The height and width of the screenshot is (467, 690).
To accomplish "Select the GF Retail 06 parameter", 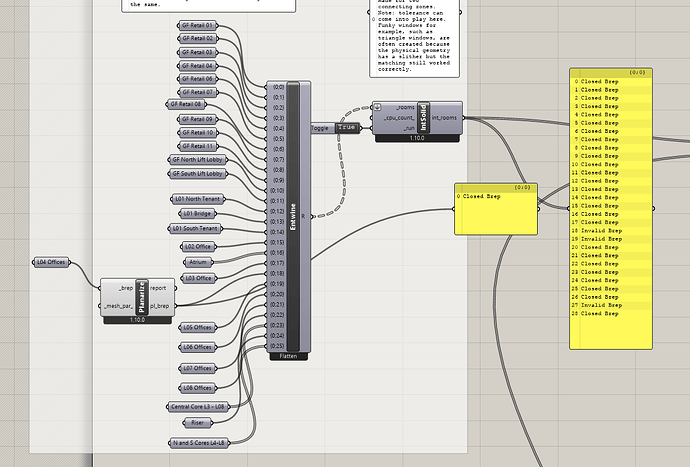I will coord(198,79).
